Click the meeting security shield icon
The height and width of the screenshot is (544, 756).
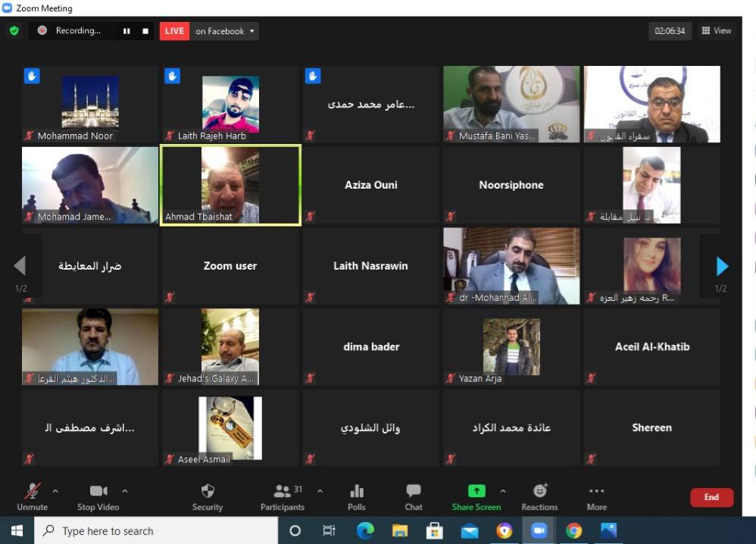(14, 31)
